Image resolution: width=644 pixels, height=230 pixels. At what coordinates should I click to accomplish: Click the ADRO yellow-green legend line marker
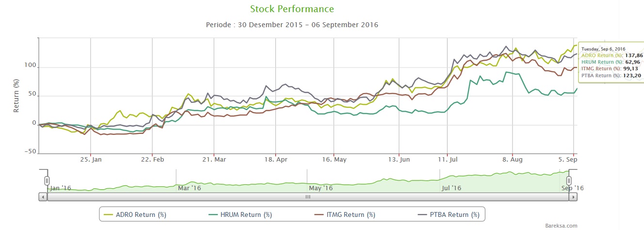coord(109,214)
